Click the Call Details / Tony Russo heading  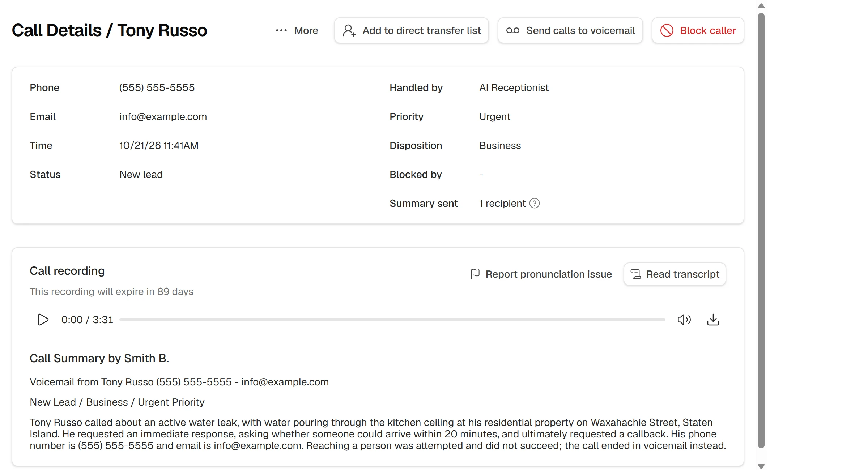[109, 30]
